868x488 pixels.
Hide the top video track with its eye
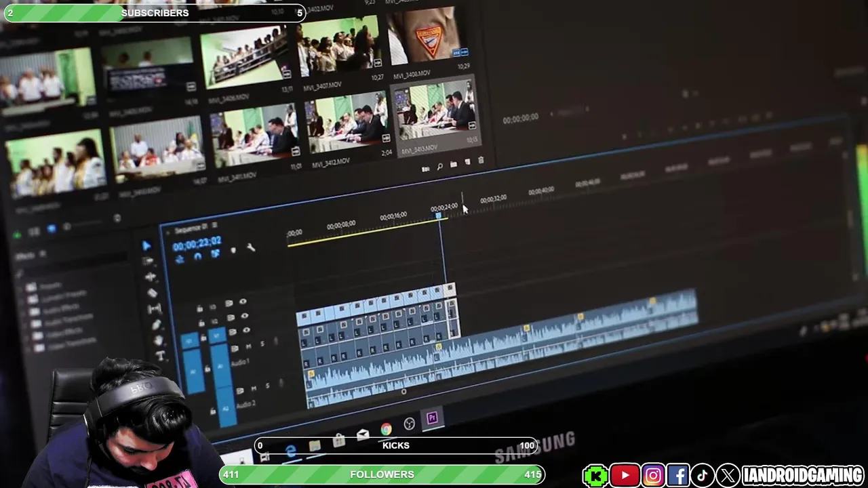click(243, 302)
